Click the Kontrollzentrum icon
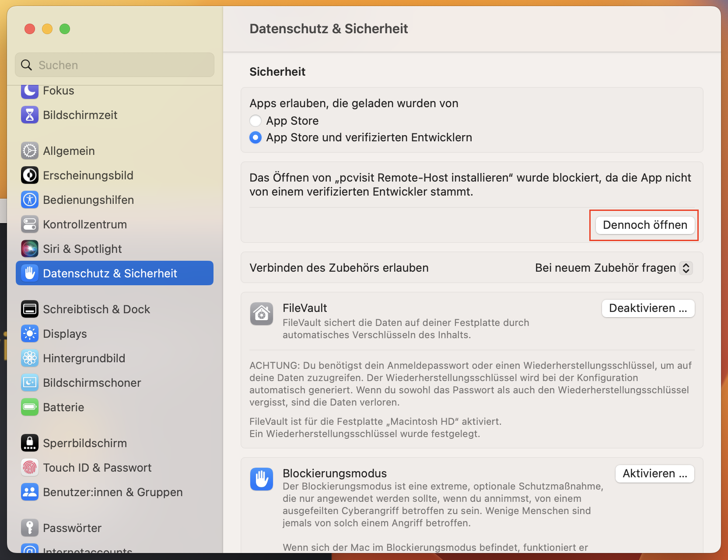 [x=30, y=224]
